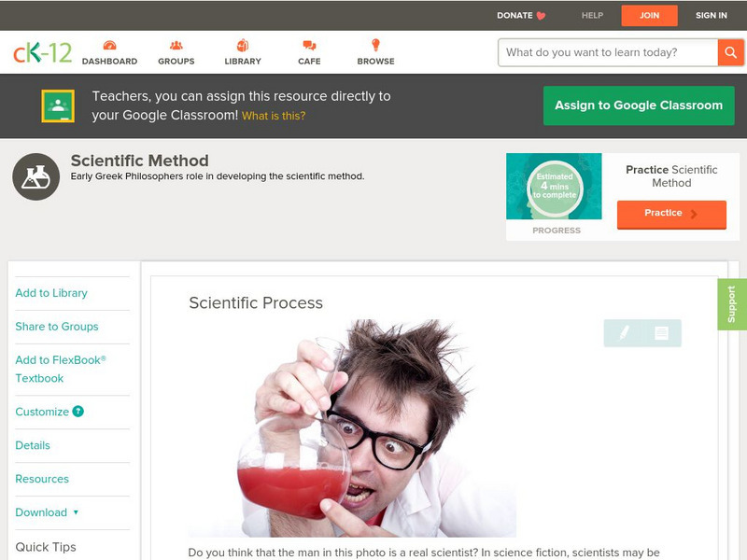Open the green Support side tab
Viewport: 747px width, 560px height.
point(732,304)
